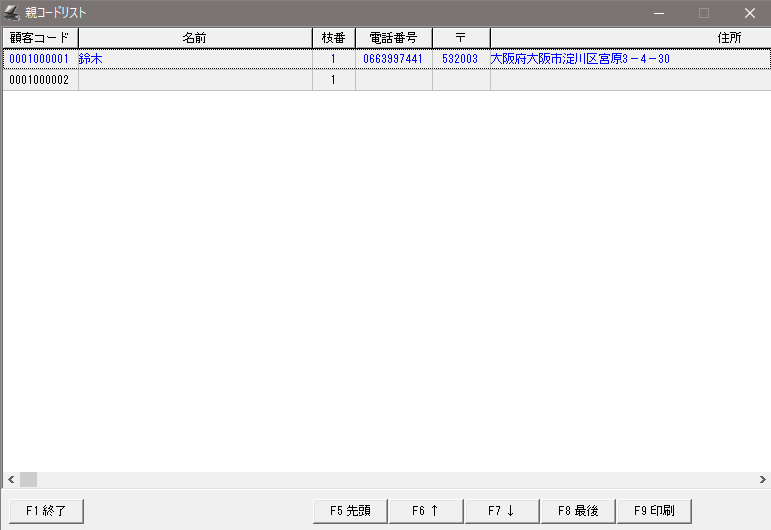
Task: Select the 電話番号 column header
Action: pos(393,38)
